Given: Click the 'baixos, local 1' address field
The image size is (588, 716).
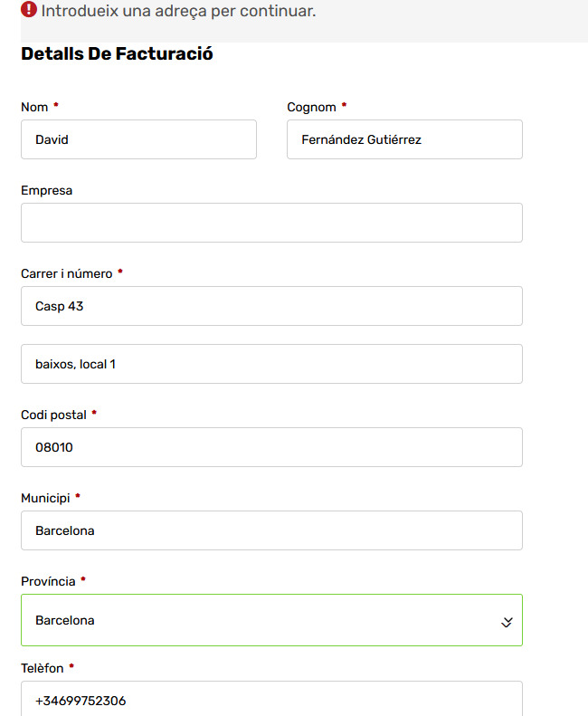Looking at the screenshot, I should point(271,364).
